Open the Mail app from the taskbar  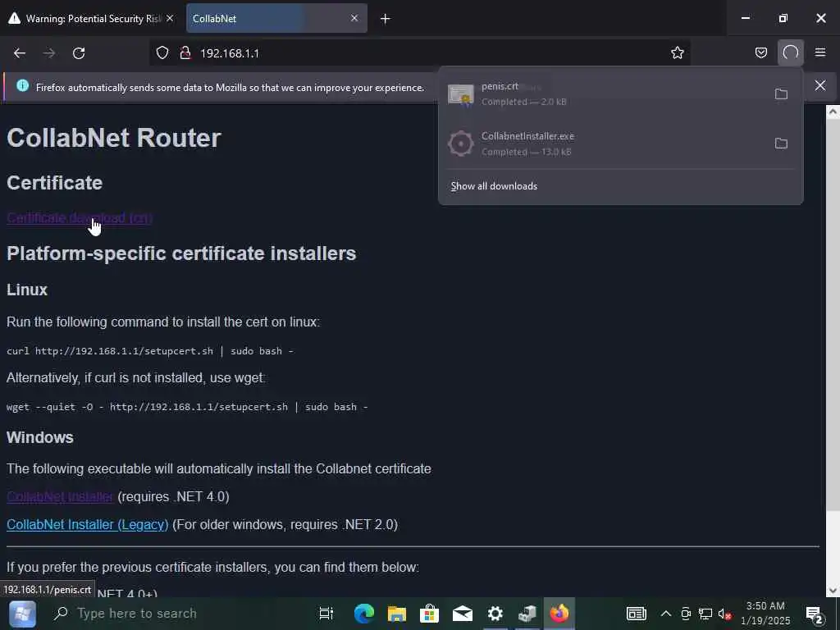pyautogui.click(x=463, y=614)
